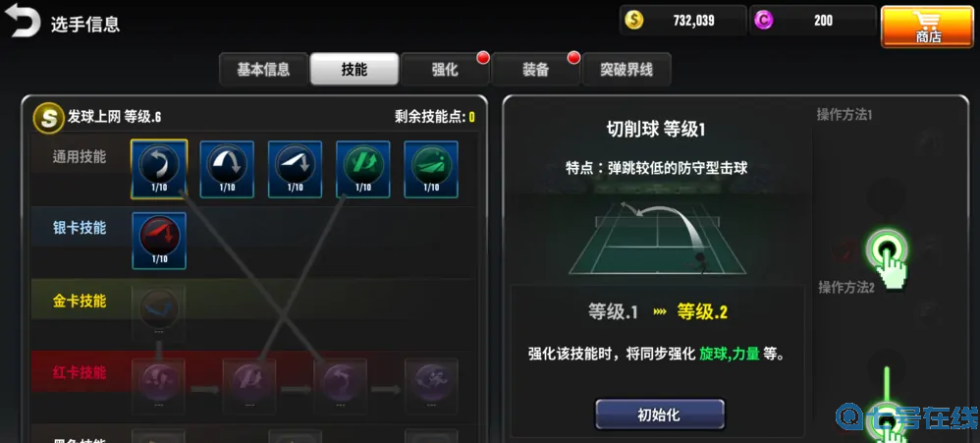The height and width of the screenshot is (443, 980).
Task: Open the 装备 tab
Action: [x=535, y=69]
